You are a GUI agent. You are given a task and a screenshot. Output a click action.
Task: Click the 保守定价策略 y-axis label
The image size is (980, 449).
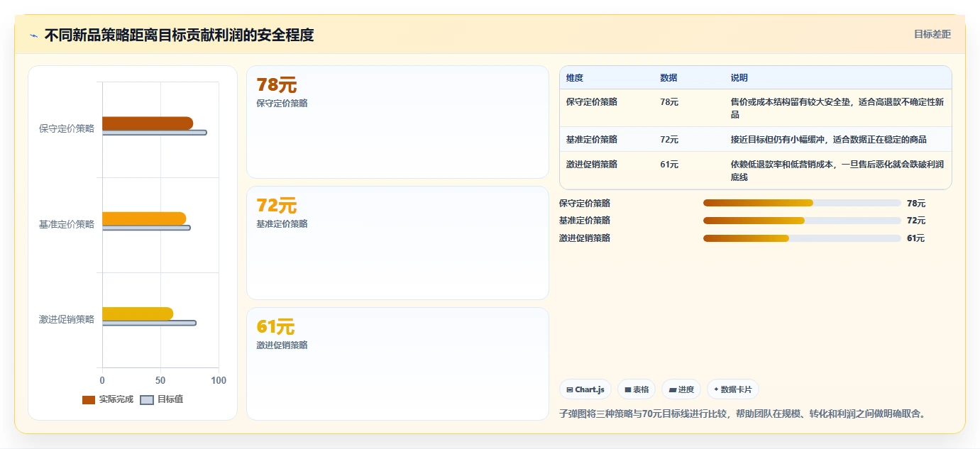[67, 128]
